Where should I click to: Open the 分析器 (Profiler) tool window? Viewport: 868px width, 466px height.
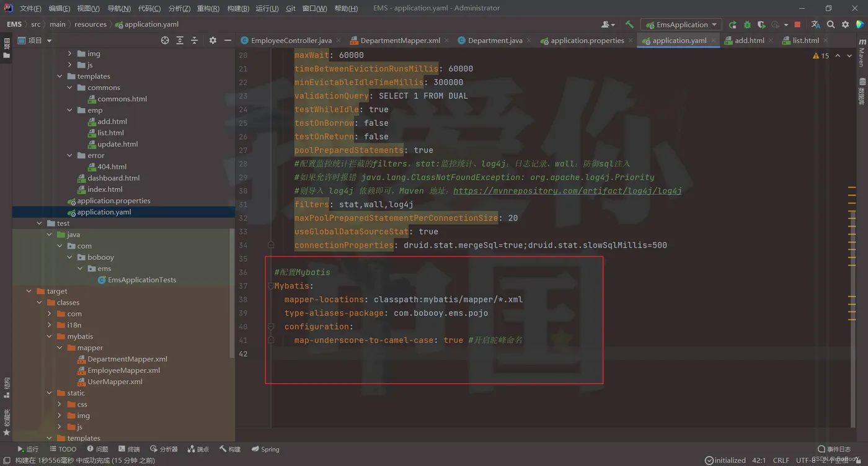164,449
